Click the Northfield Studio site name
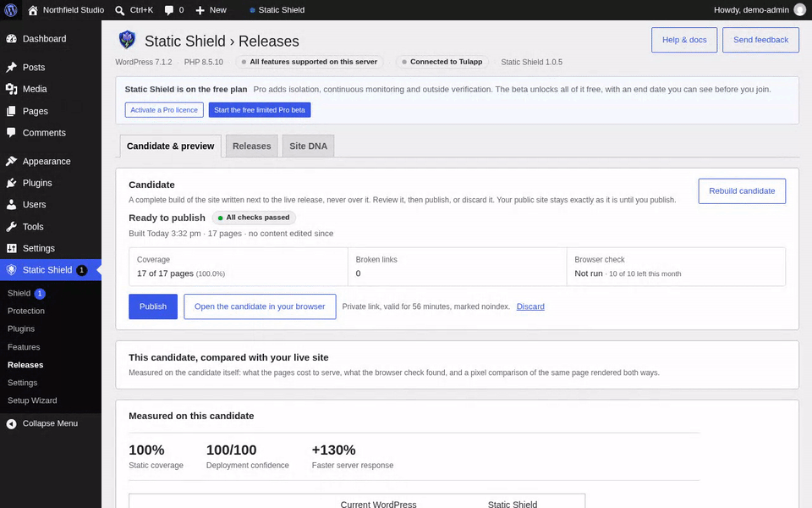This screenshot has width=812, height=508. point(74,10)
